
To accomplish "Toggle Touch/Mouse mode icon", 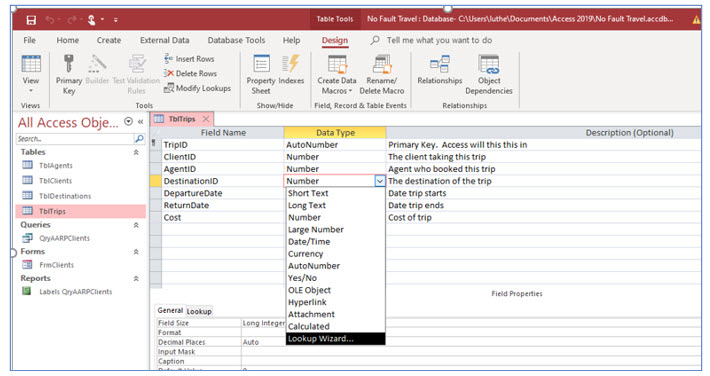I will 92,20.
